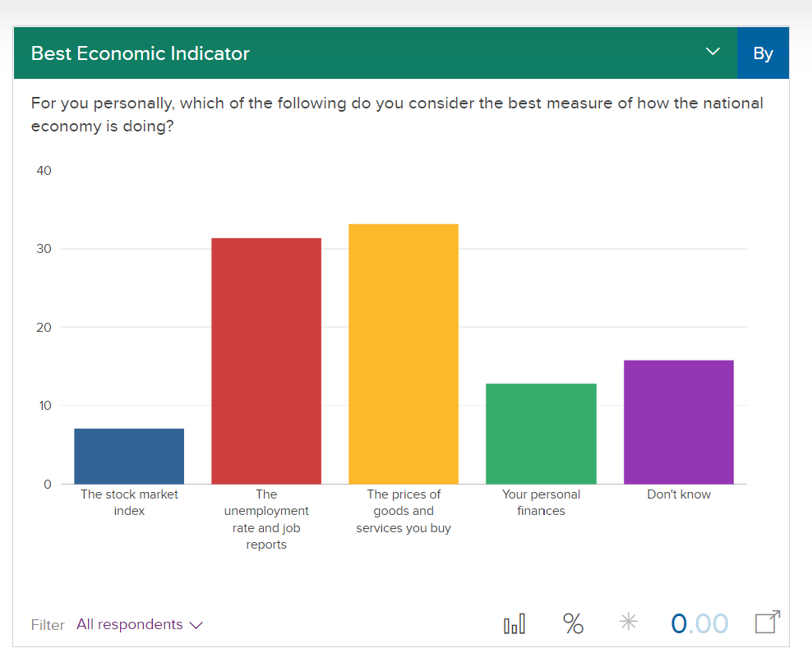The image size is (812, 662).
Task: Click the survey question text
Action: 397,115
